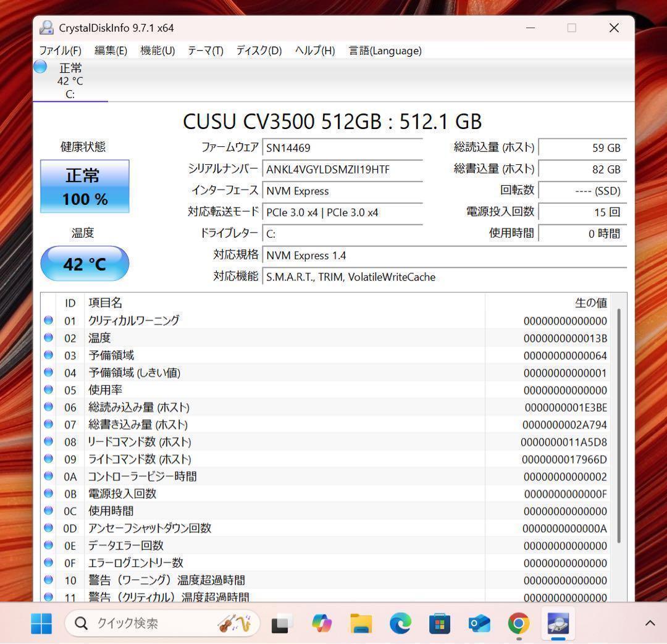The height and width of the screenshot is (644, 667).
Task: Click the 42 °C temperature button
Action: pos(85,264)
